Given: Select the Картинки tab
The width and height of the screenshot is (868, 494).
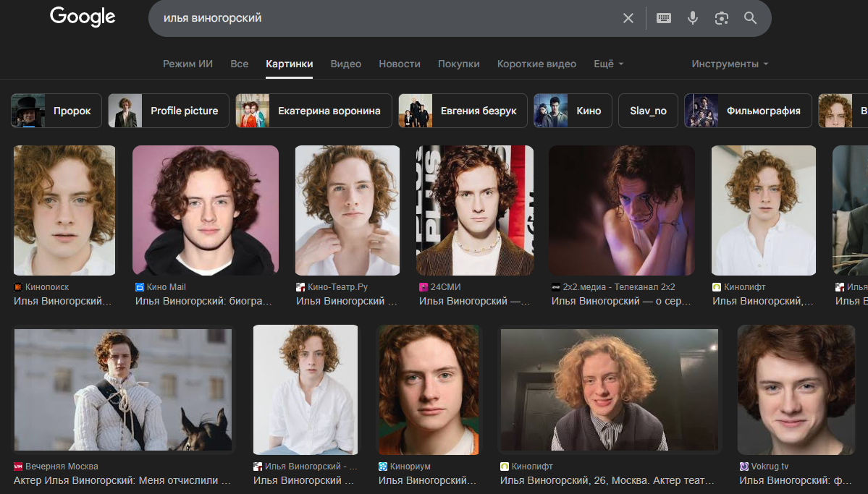Looking at the screenshot, I should pyautogui.click(x=289, y=64).
